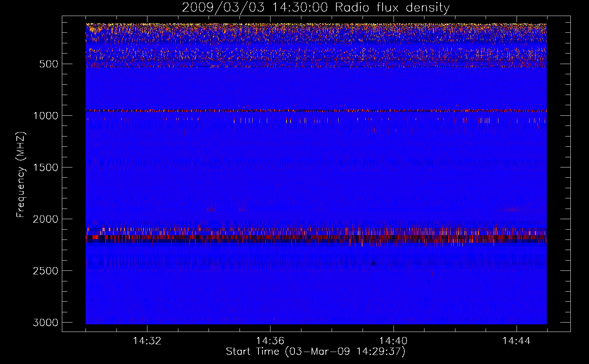Click the date '2009/03/03' in the title
The image size is (589, 364).
223,8
